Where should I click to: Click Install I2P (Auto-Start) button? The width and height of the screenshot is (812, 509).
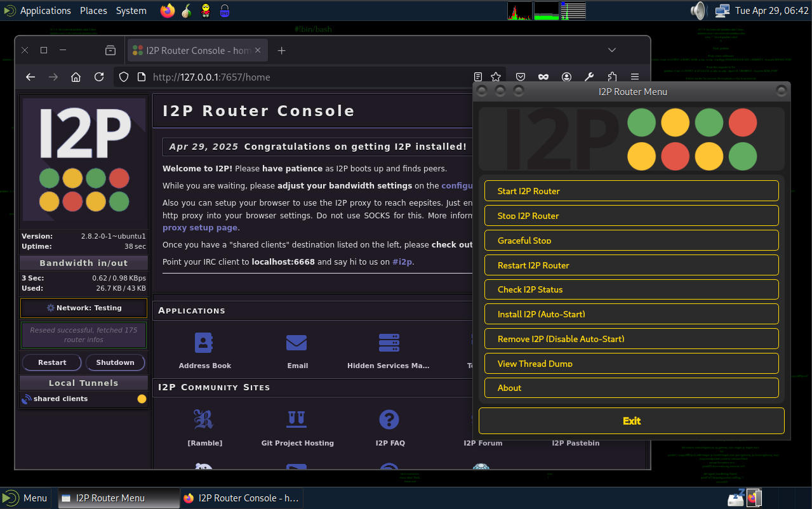coord(632,314)
